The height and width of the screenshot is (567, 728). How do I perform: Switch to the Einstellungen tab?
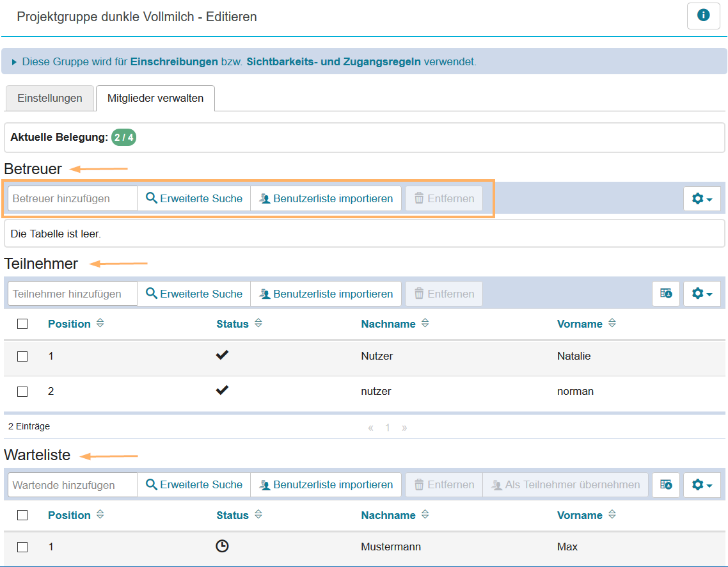[x=50, y=99]
